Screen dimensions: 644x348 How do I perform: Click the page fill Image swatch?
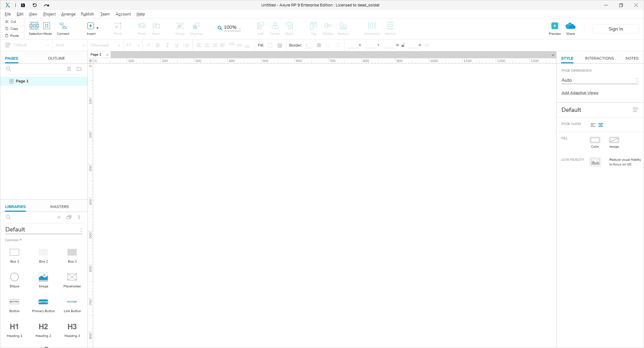614,140
